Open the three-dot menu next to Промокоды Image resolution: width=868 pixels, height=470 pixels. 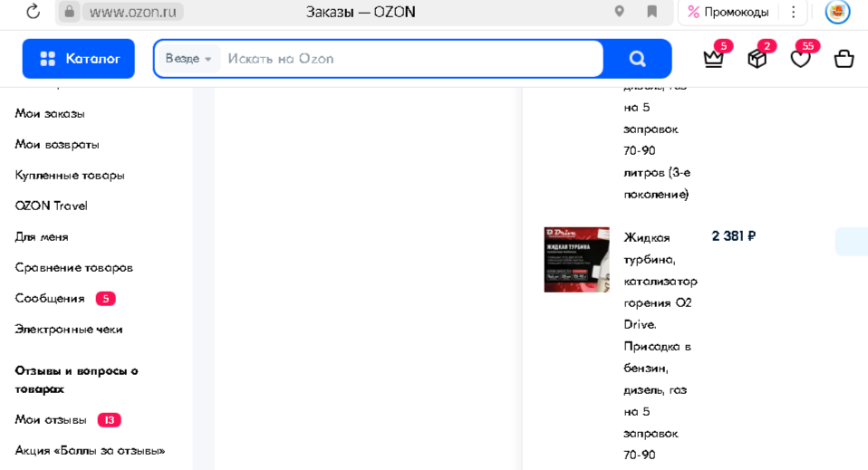pos(794,12)
